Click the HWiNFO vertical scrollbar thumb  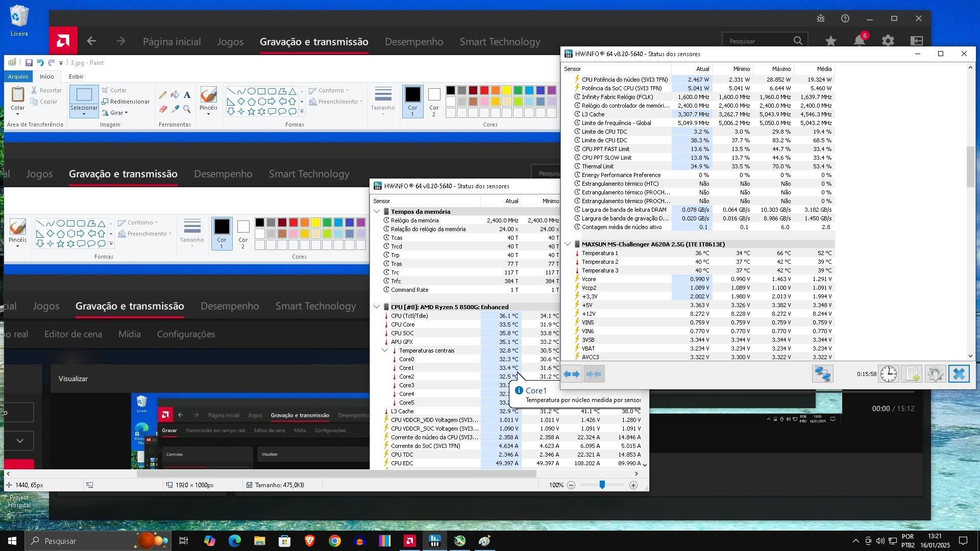[x=971, y=167]
